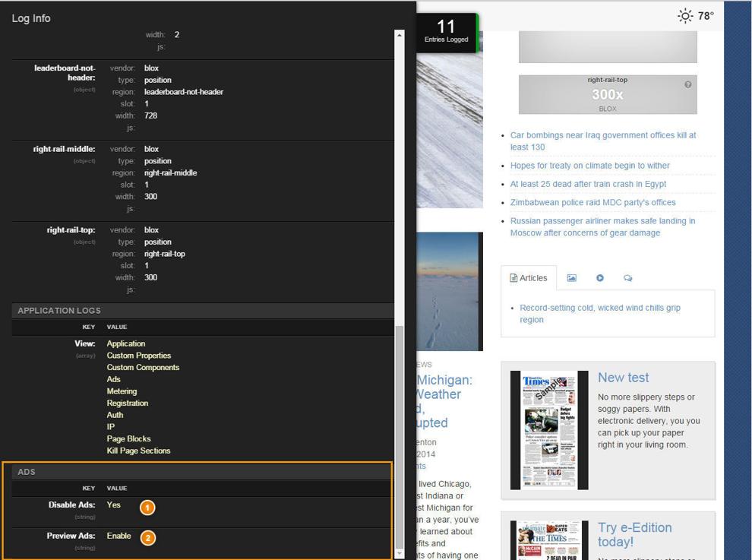The height and width of the screenshot is (560, 752).
Task: Click the orange marker number 2
Action: coord(147,538)
